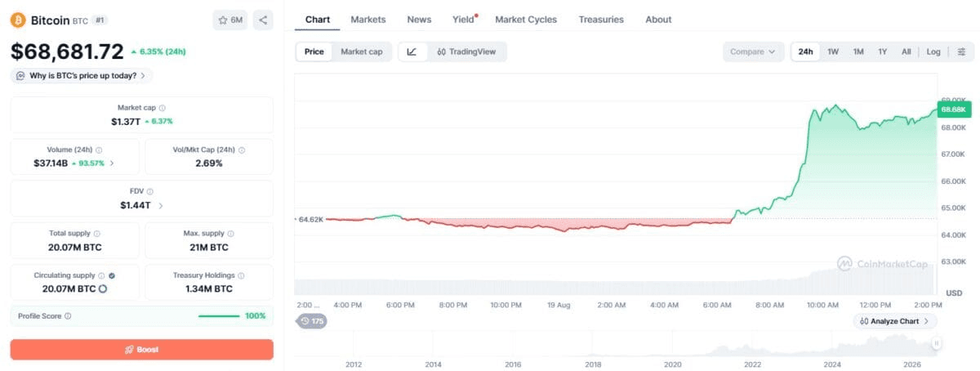
Task: Click Circulating supply info icon
Action: (x=101, y=276)
